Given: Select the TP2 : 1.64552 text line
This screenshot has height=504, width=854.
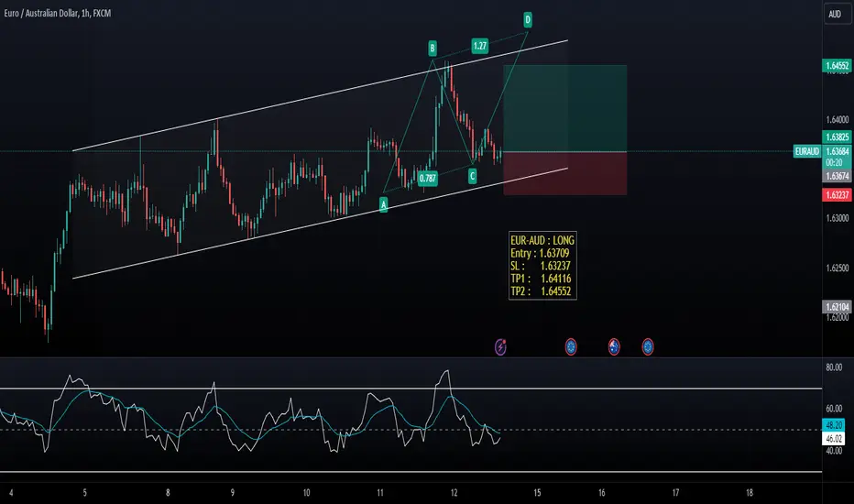Looking at the screenshot, I should pyautogui.click(x=541, y=291).
